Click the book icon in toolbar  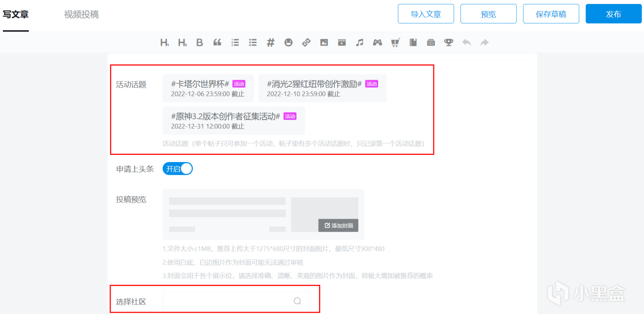click(x=413, y=42)
